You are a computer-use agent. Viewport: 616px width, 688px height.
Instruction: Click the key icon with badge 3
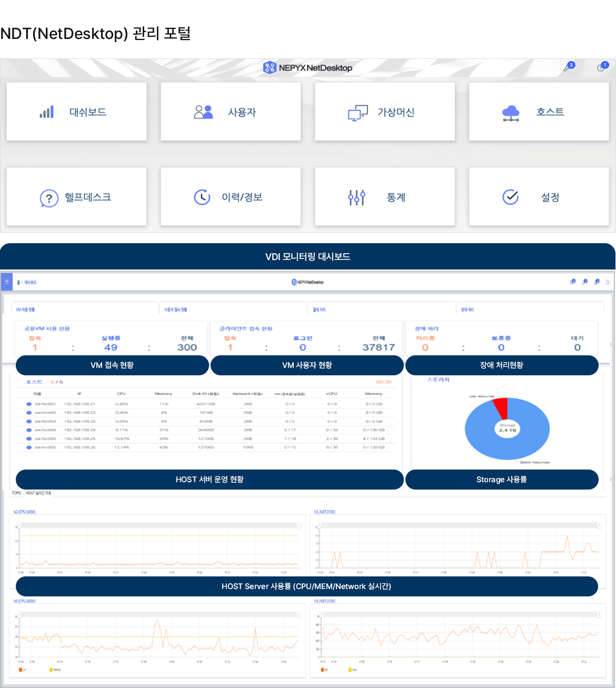pyautogui.click(x=569, y=67)
